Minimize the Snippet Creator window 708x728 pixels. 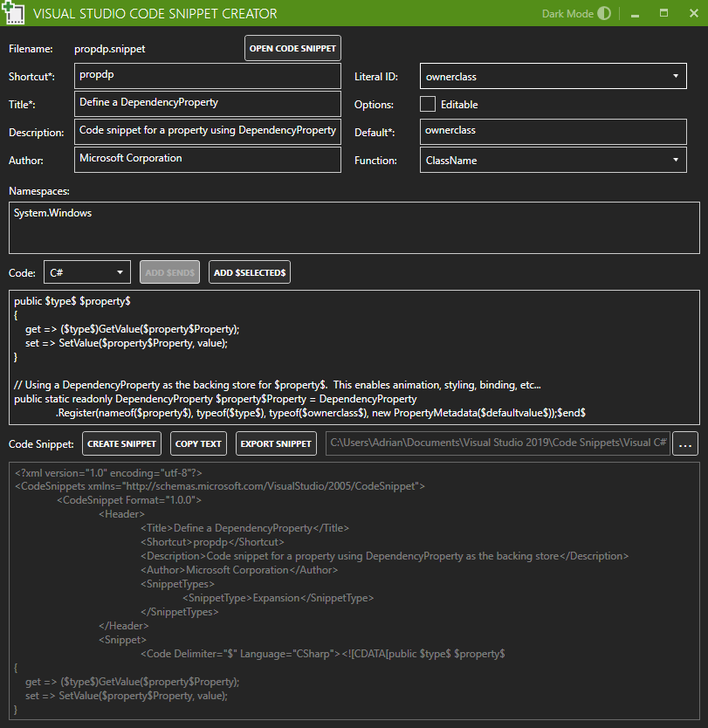point(636,14)
